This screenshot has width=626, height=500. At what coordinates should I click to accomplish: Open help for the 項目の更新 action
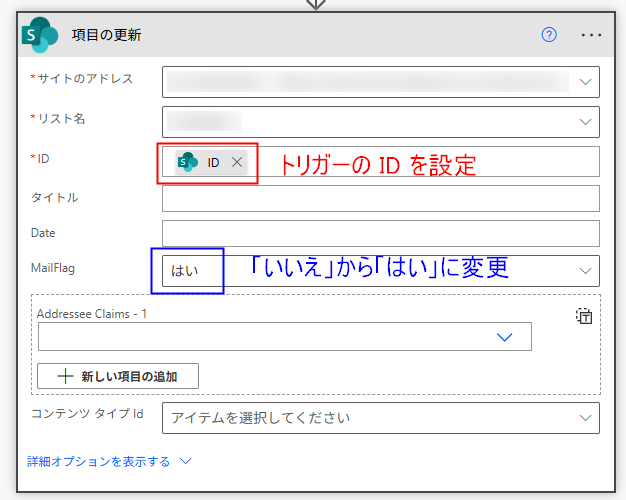(x=549, y=35)
